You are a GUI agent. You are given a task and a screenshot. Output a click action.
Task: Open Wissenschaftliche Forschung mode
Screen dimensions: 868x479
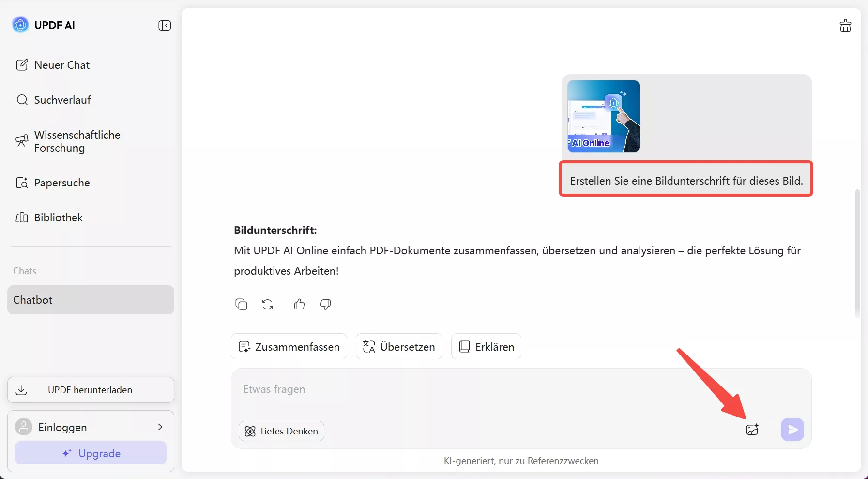click(x=76, y=141)
